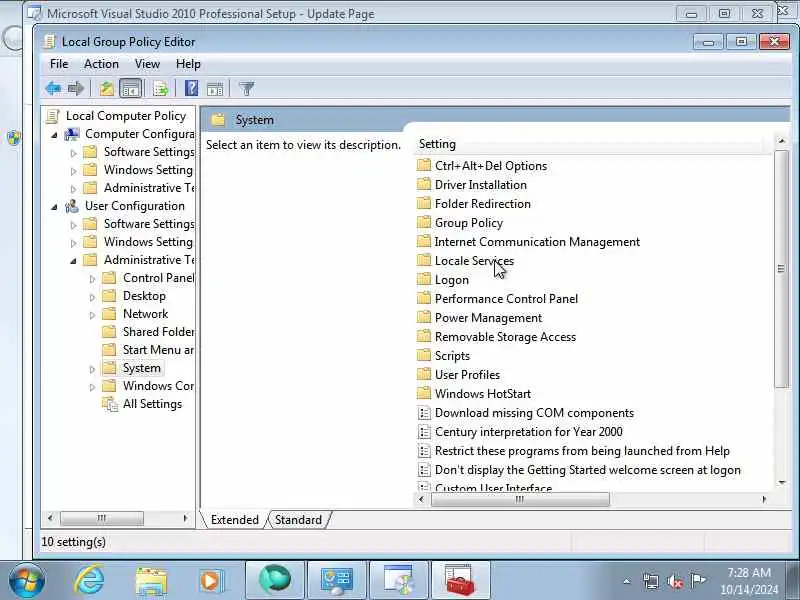Screen dimensions: 800x600
Task: Switch to the Standard tab
Action: tap(298, 520)
